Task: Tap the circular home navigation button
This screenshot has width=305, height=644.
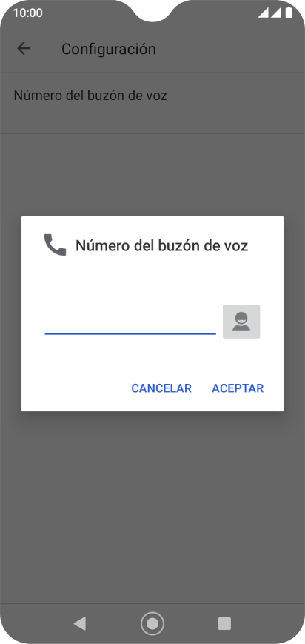Action: pos(152,623)
